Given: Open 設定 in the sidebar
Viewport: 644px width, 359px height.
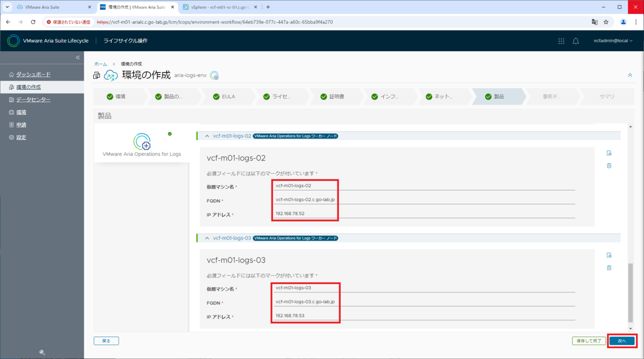Looking at the screenshot, I should coord(21,137).
